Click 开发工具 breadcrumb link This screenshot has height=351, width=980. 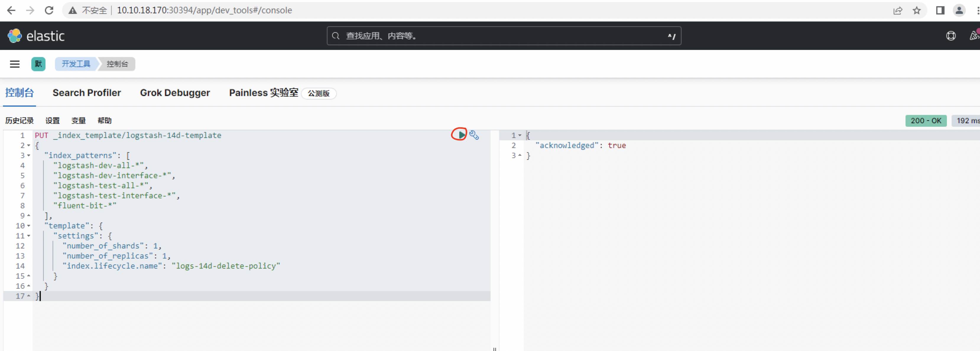click(76, 64)
